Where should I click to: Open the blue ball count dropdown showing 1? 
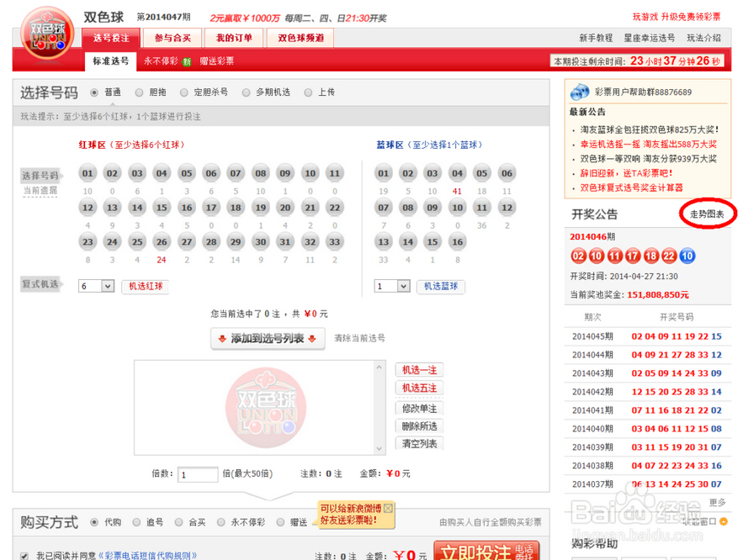click(391, 286)
